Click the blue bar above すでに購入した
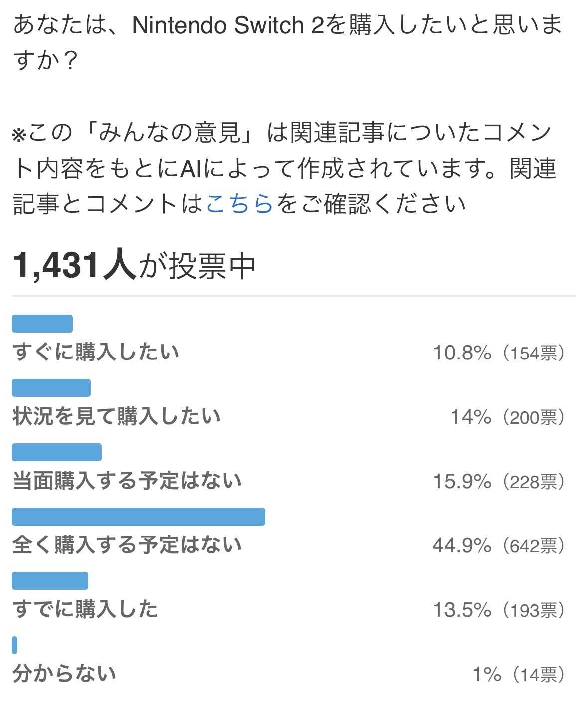The image size is (588, 715). (x=50, y=581)
